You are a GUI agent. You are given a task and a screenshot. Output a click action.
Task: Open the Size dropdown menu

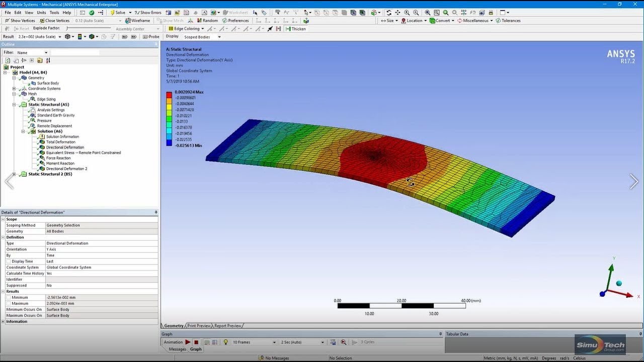389,21
